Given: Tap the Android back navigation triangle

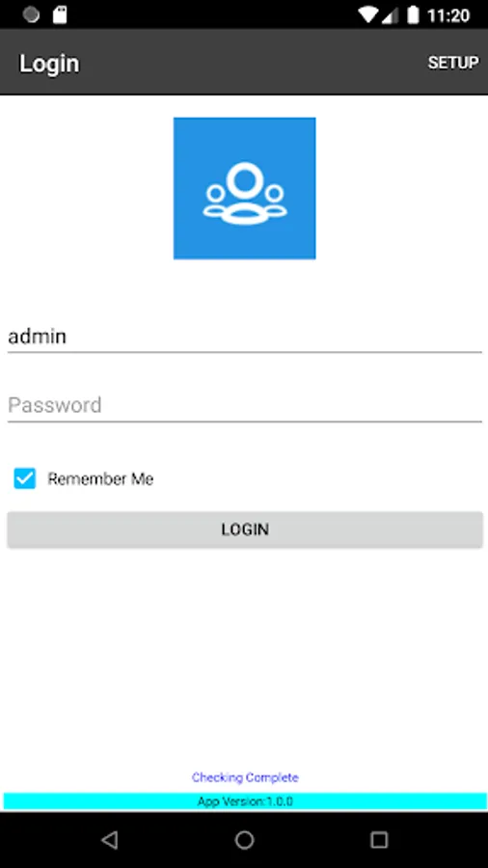Looking at the screenshot, I should tap(110, 840).
